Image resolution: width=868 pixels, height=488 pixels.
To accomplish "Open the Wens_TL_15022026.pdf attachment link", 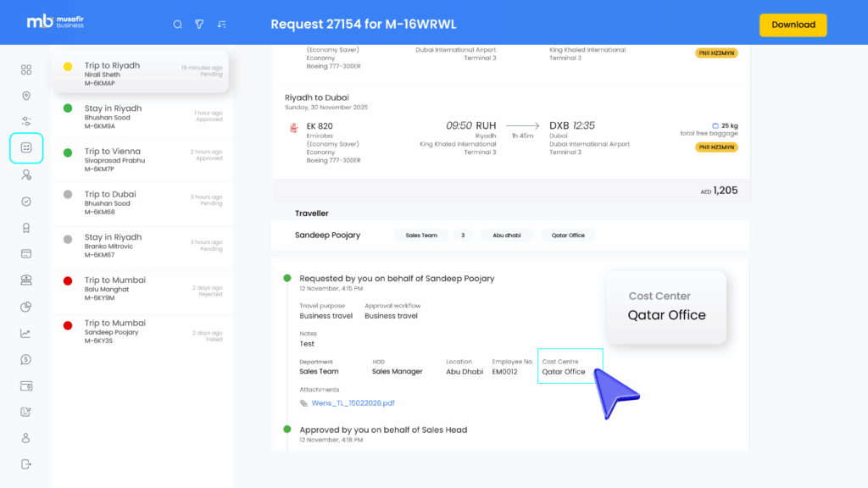I will point(353,403).
